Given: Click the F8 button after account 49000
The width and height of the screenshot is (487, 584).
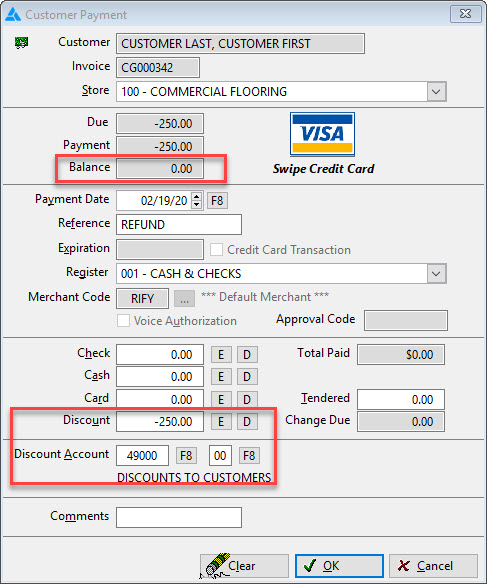Looking at the screenshot, I should (x=186, y=456).
